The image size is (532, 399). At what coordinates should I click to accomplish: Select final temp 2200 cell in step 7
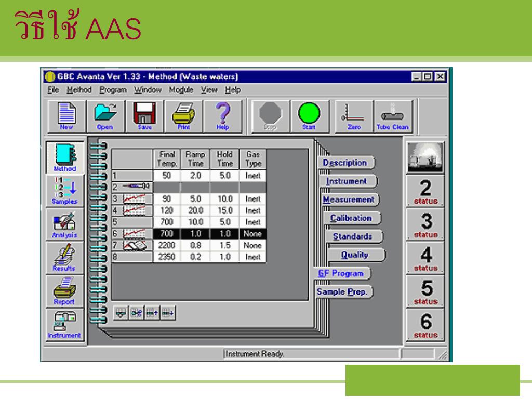[167, 245]
